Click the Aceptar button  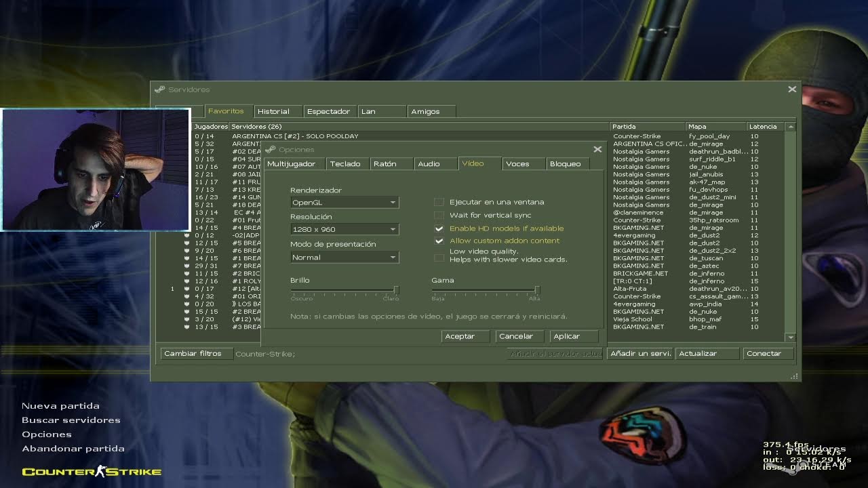(465, 336)
